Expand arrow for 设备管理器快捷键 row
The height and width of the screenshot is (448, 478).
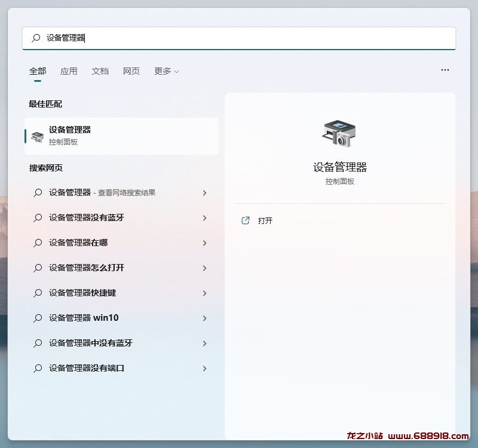(204, 293)
